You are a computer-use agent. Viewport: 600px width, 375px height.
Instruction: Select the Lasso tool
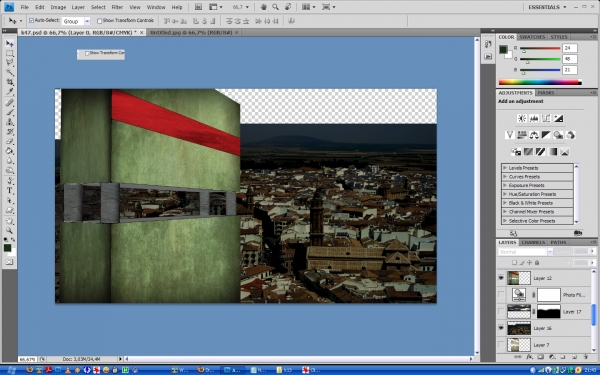(x=9, y=63)
